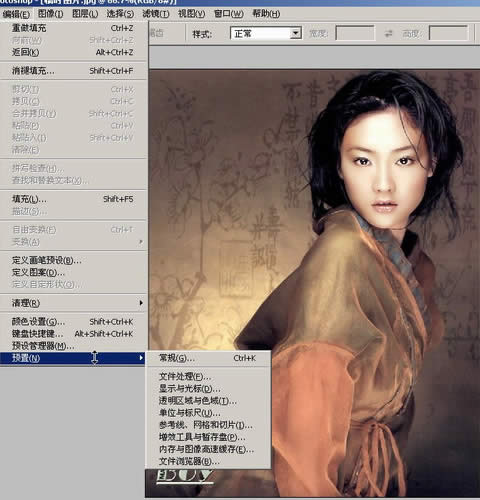
Task: Choose 返回(K) menu entry
Action: point(73,52)
